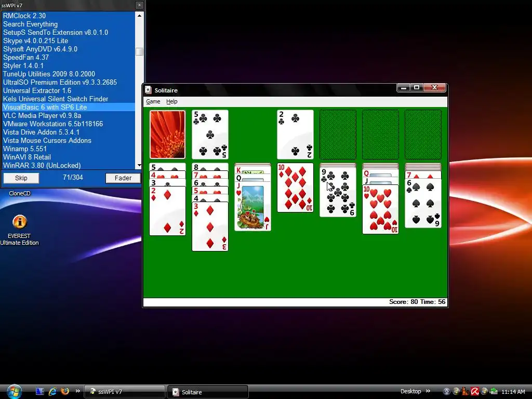Screen dimensions: 532x399
Task: Click the network tray icon beside clock
Action: pos(494,392)
